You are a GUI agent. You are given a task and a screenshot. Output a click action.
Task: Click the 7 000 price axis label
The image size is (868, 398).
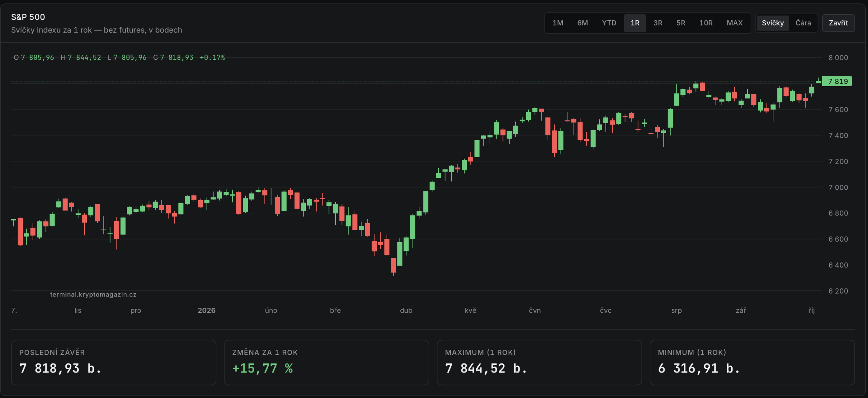838,187
